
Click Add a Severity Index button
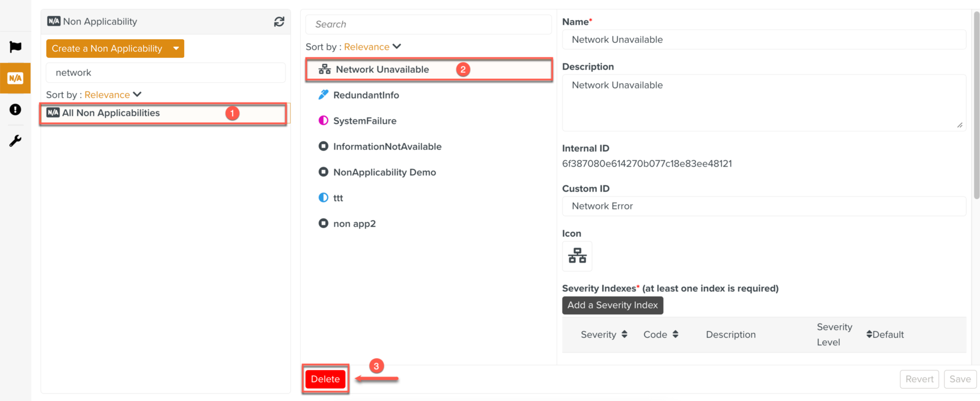coord(612,305)
